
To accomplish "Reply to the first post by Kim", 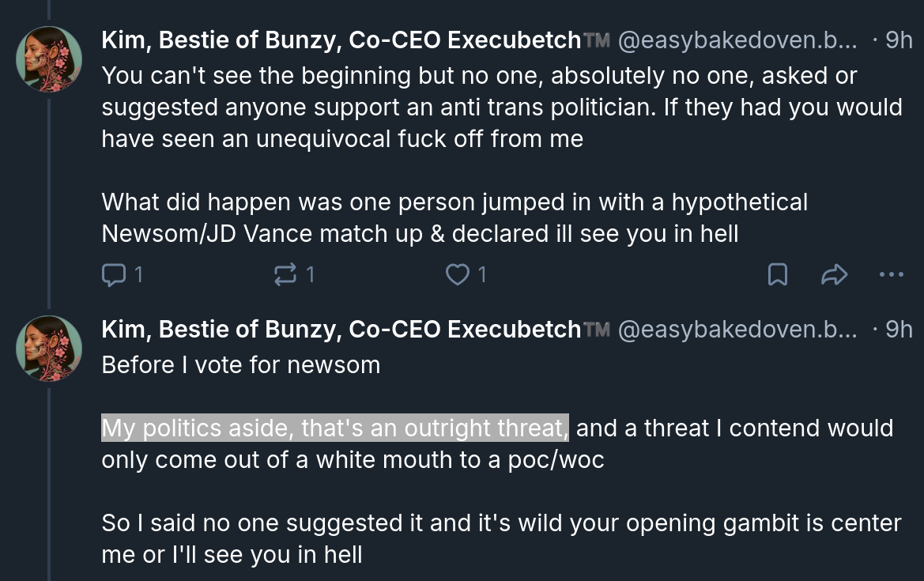I will click(115, 274).
